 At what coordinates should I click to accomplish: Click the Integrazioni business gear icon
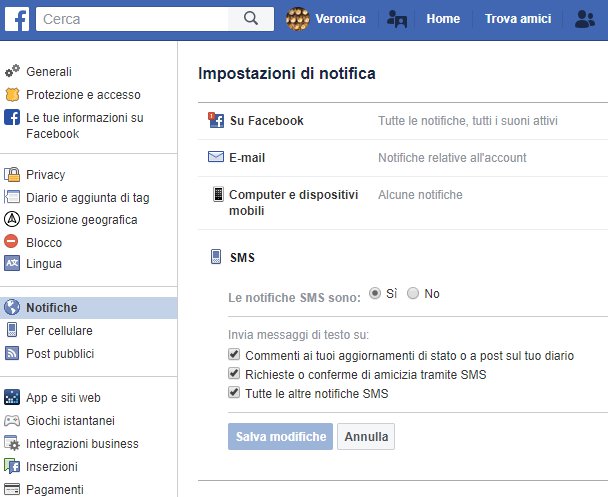pyautogui.click(x=12, y=443)
